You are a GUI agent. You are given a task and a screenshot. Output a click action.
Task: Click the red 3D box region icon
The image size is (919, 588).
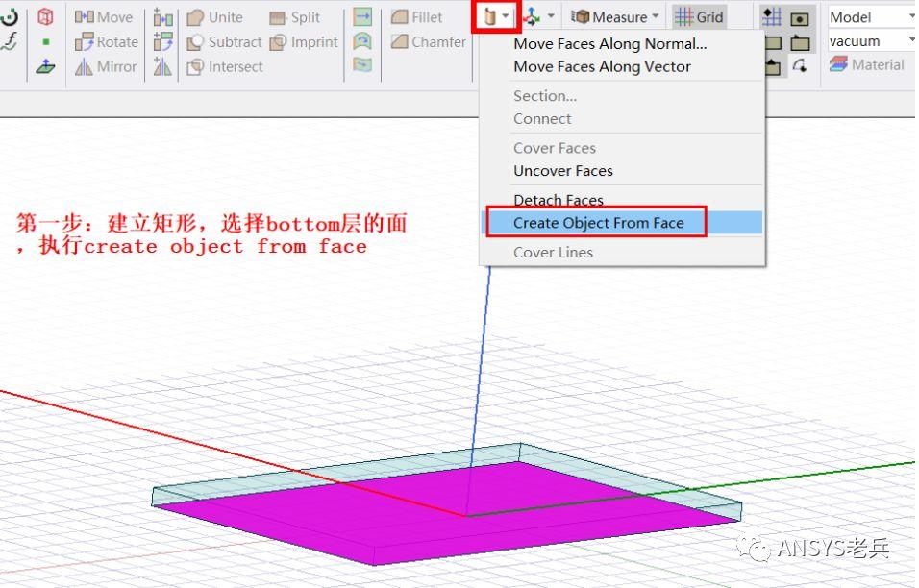(x=45, y=17)
